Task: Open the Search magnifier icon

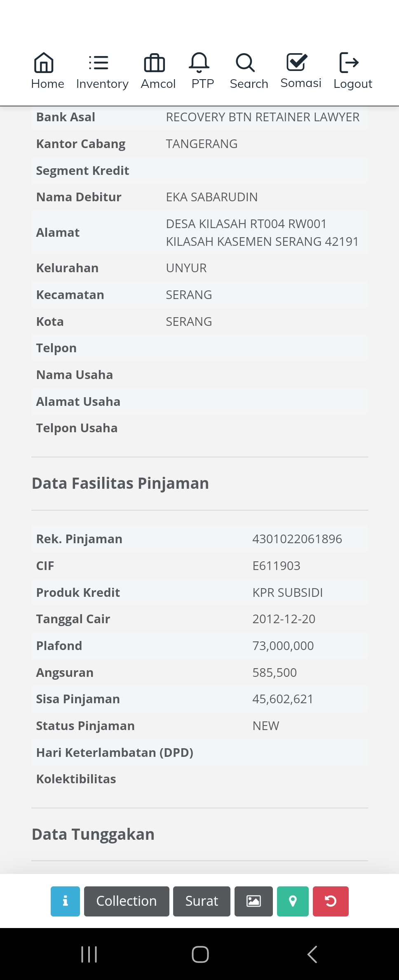Action: click(245, 63)
